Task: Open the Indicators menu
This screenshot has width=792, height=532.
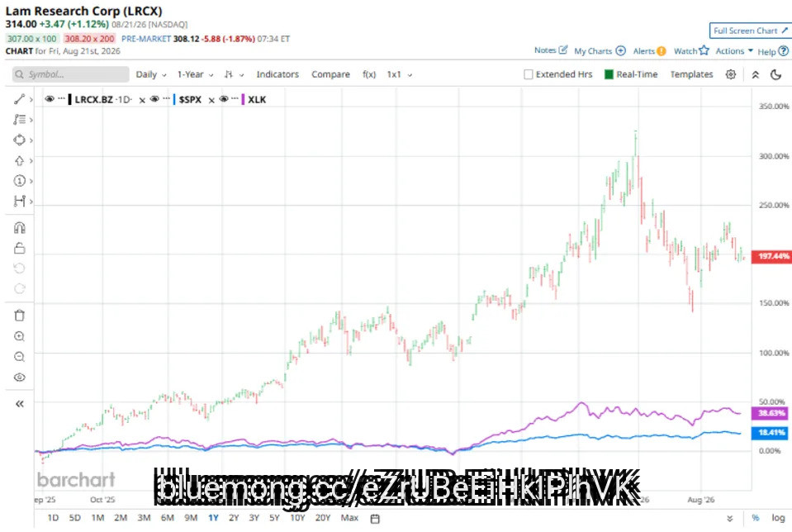Action: pos(277,75)
